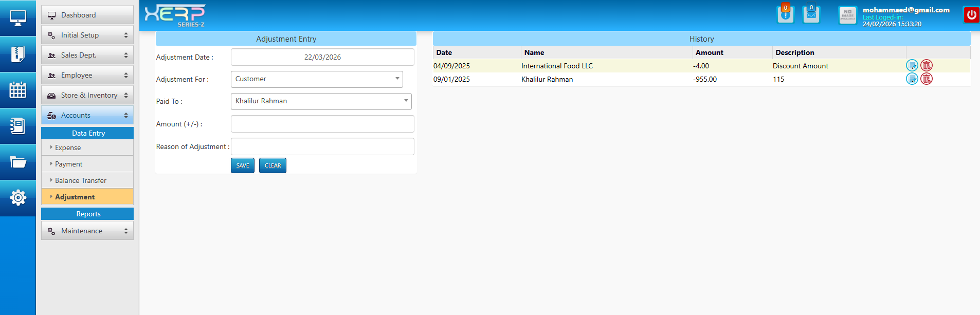980x315 pixels.
Task: Open the Balance Transfer menu item
Action: click(81, 181)
